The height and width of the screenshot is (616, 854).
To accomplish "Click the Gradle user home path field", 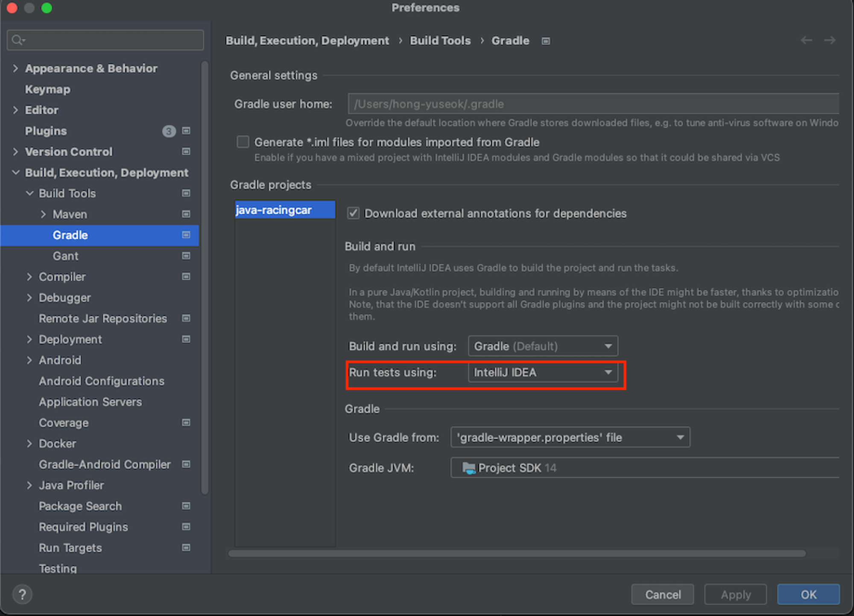I will point(594,104).
